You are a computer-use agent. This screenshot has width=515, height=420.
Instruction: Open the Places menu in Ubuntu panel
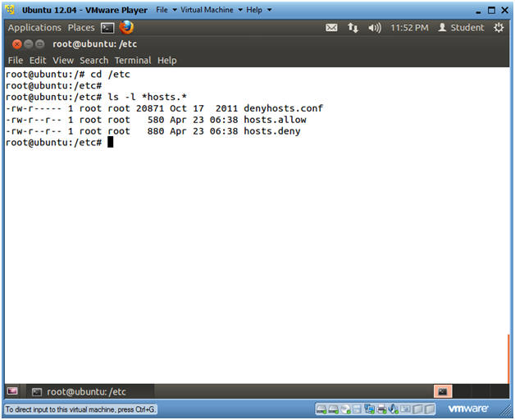point(81,28)
